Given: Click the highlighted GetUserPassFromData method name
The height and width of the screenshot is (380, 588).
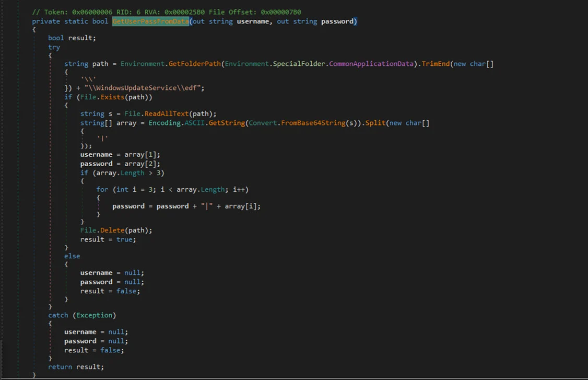Looking at the screenshot, I should (150, 21).
